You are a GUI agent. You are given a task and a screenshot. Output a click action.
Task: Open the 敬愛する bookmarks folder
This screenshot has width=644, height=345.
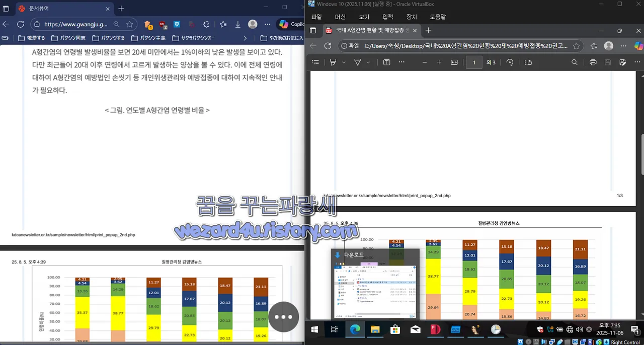(x=31, y=38)
